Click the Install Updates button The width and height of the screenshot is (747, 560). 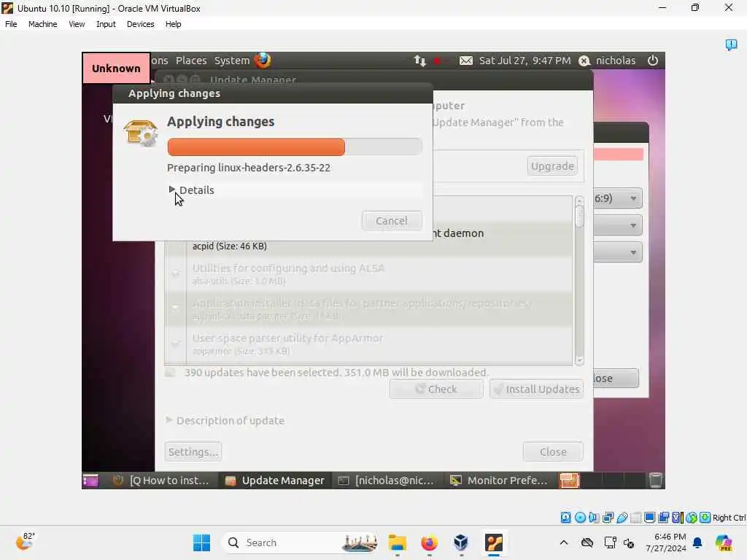(536, 389)
